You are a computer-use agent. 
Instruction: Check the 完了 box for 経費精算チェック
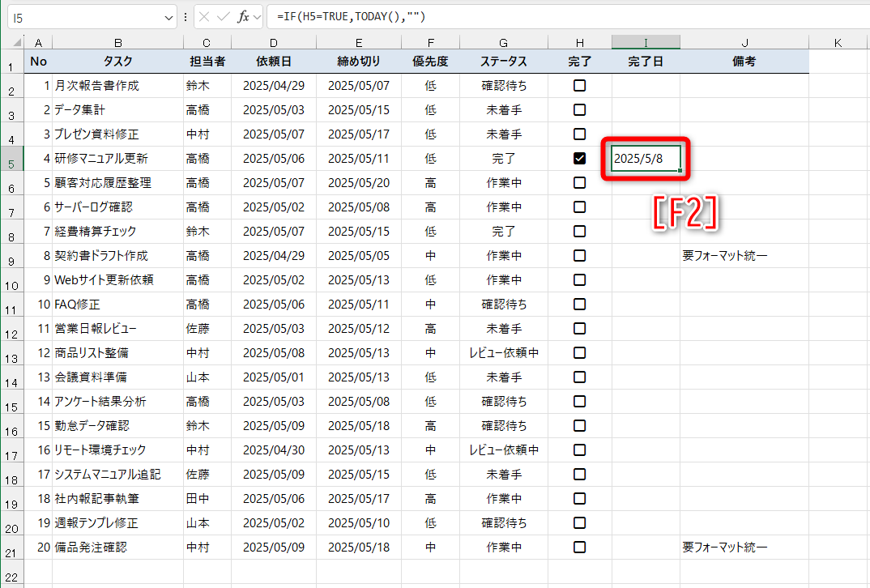pos(578,231)
